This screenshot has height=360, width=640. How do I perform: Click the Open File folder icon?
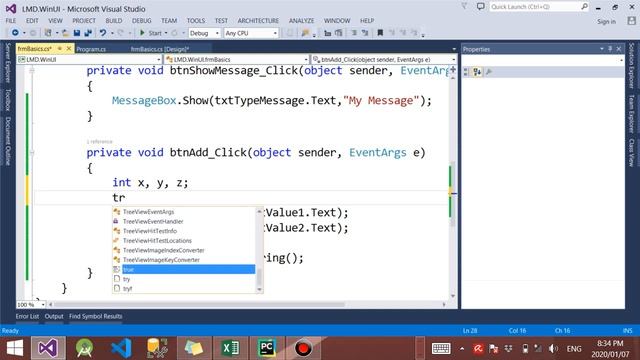(65, 33)
